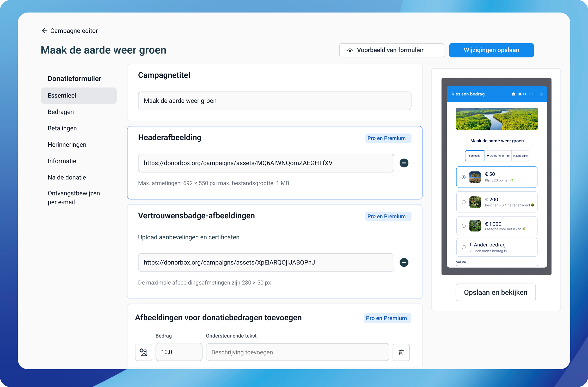Click the Donatieformulier sidebar heading
Image resolution: width=588 pixels, height=387 pixels.
click(x=74, y=79)
